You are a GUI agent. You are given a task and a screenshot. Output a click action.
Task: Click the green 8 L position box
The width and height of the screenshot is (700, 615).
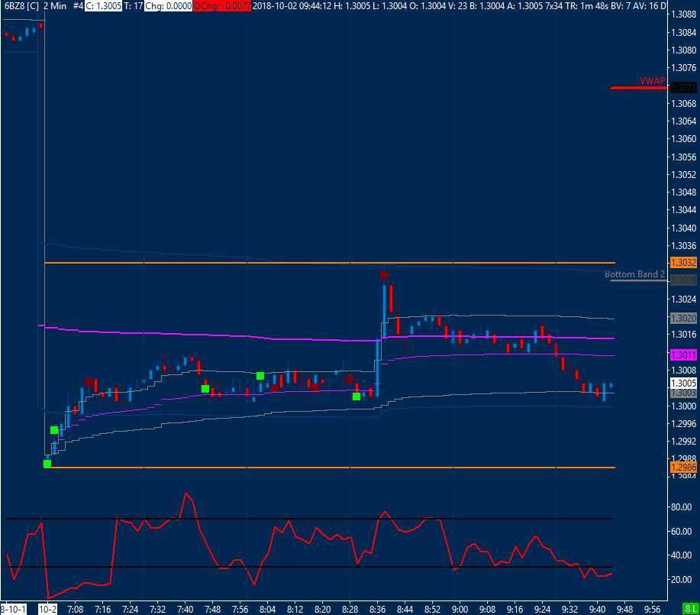tap(691, 609)
